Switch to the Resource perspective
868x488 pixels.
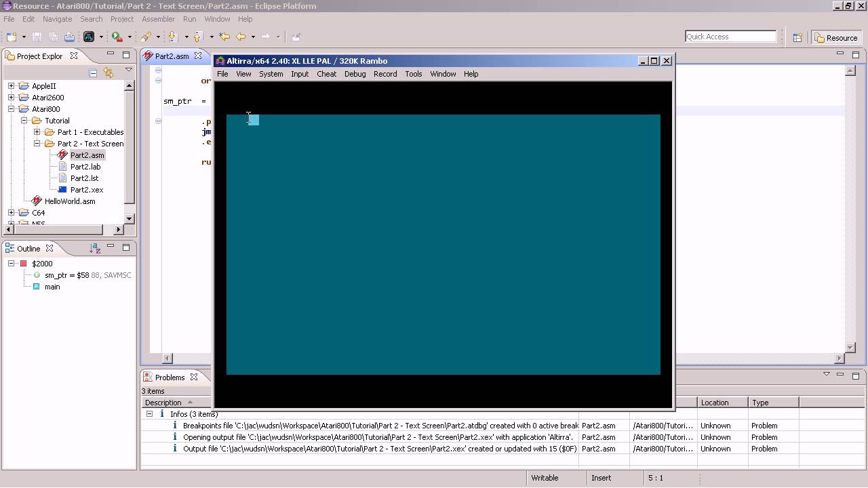pos(836,37)
